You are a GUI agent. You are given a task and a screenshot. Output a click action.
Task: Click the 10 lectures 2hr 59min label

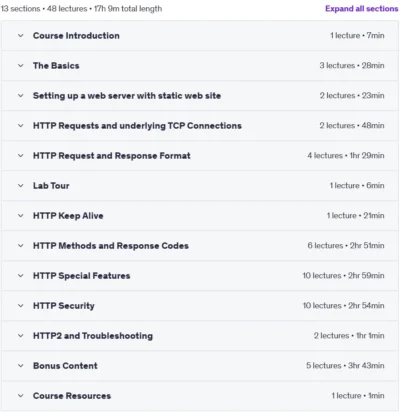tap(343, 276)
